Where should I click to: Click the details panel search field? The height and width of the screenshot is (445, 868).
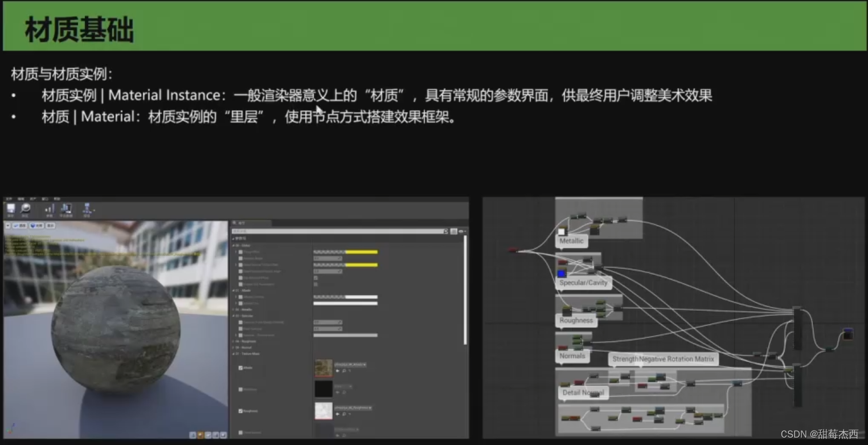tap(337, 231)
